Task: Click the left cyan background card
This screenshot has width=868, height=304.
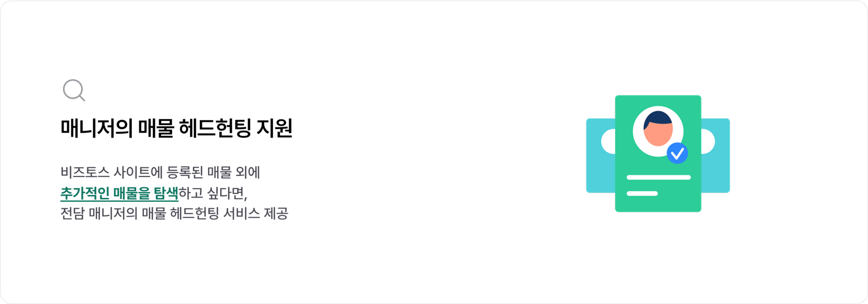Action: (600, 156)
